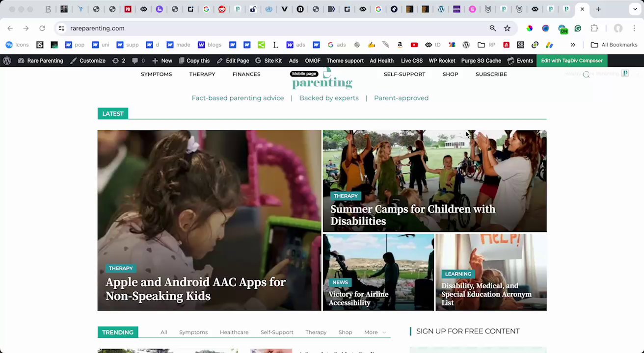The height and width of the screenshot is (353, 644).
Task: Click the Grammarly extension icon
Action: 578,28
